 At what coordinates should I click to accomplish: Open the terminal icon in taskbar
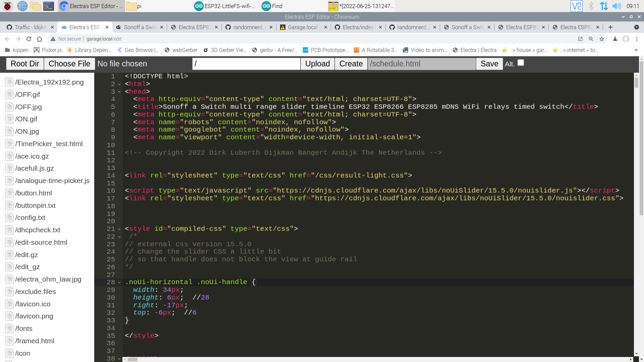point(49,6)
